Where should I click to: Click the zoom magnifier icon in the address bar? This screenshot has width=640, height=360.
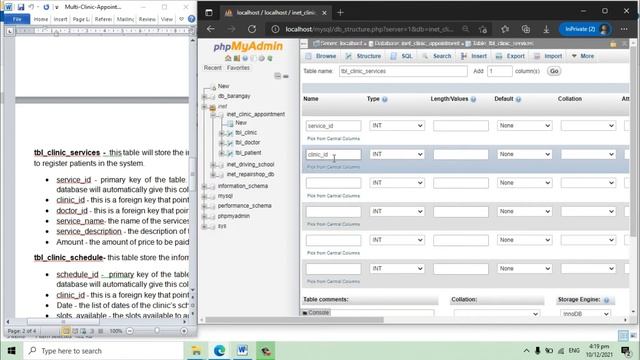[x=466, y=29]
